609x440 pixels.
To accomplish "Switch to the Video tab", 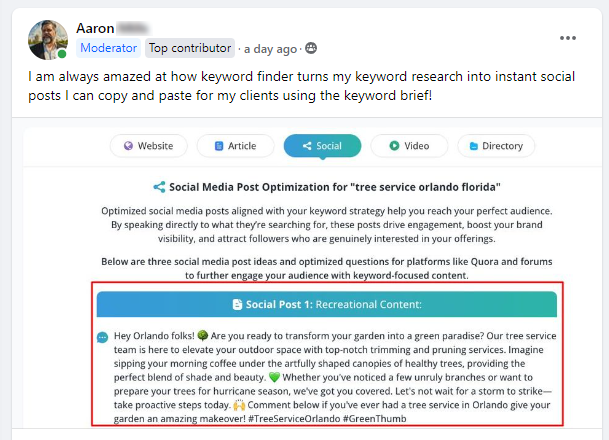I will coord(407,146).
